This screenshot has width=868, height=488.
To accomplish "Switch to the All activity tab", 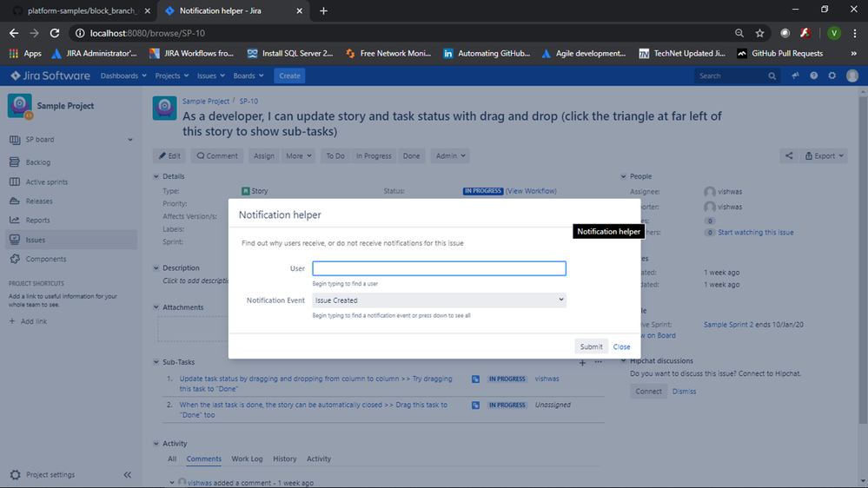I will [x=172, y=458].
